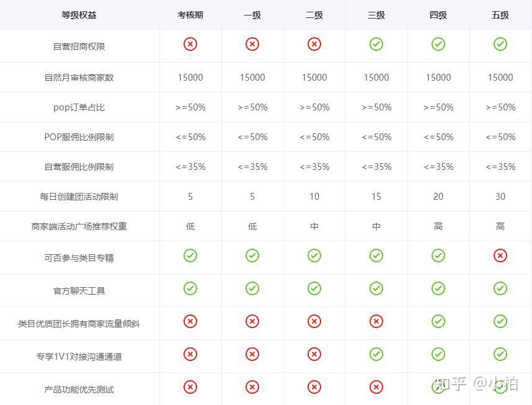Click the 等级权益 header cell
This screenshot has width=532, height=405.
coord(79,15)
